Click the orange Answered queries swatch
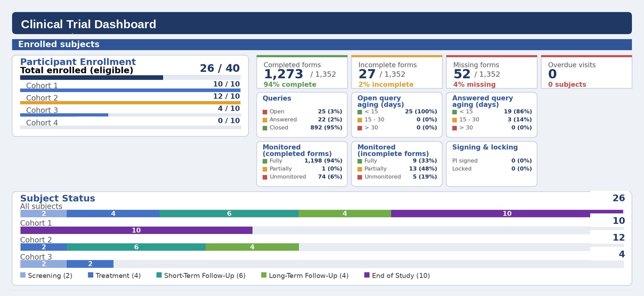 (x=265, y=120)
